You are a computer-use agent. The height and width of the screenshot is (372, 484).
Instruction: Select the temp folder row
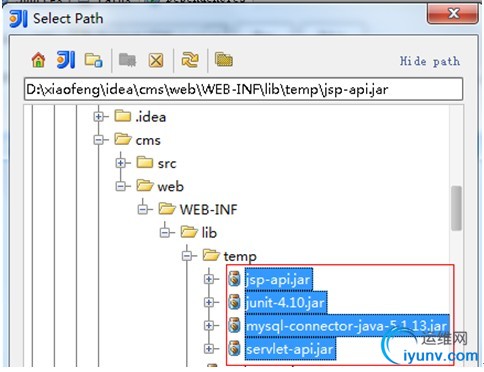[x=230, y=256]
